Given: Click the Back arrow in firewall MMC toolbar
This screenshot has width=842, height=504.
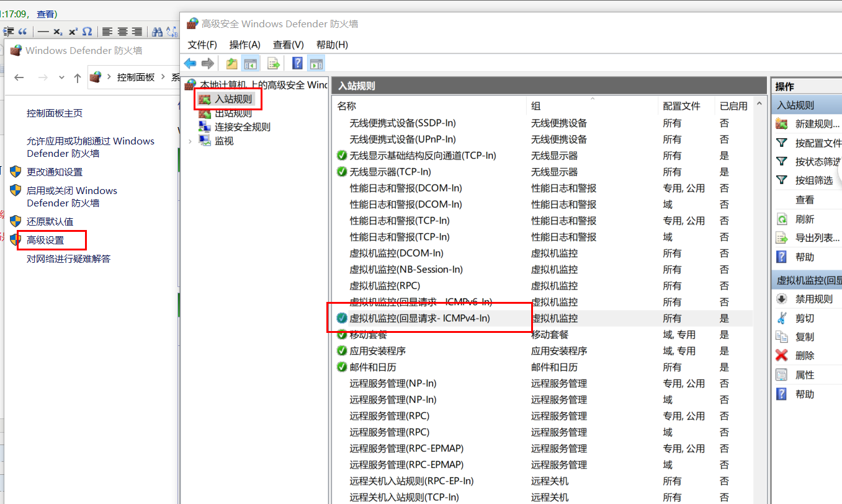Looking at the screenshot, I should (190, 63).
